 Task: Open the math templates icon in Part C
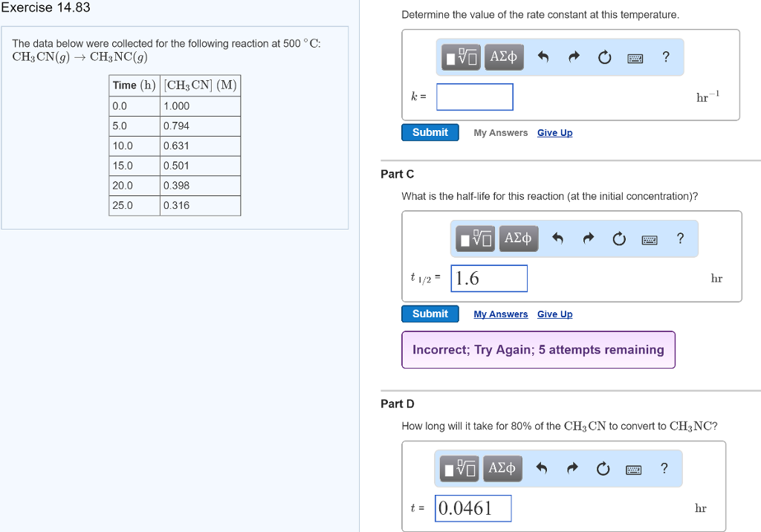point(475,238)
